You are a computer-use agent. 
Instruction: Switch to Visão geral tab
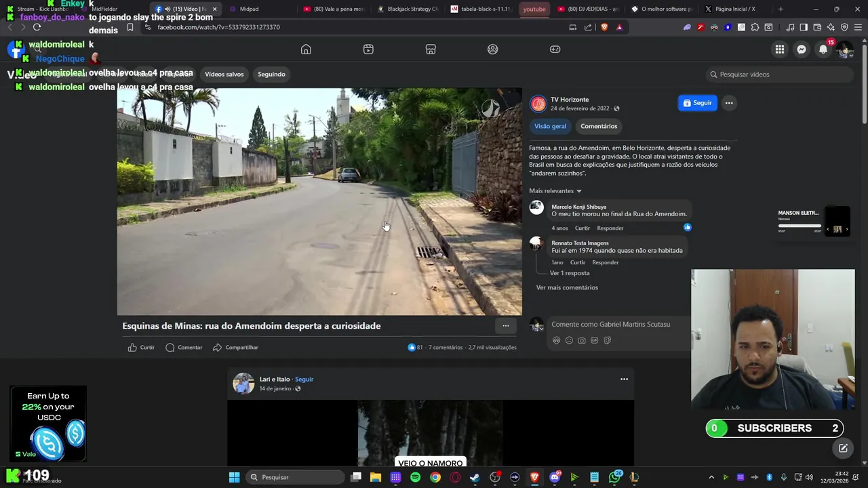pyautogui.click(x=550, y=126)
